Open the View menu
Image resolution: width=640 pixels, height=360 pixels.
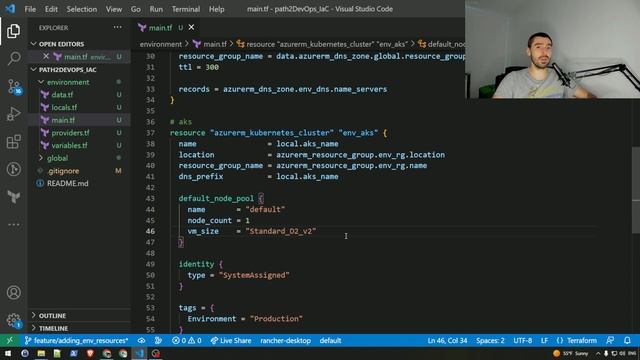coord(113,9)
